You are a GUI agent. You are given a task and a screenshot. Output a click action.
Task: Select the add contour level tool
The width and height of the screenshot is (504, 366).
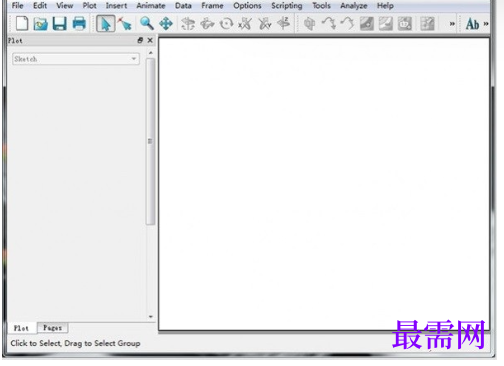pyautogui.click(x=367, y=24)
